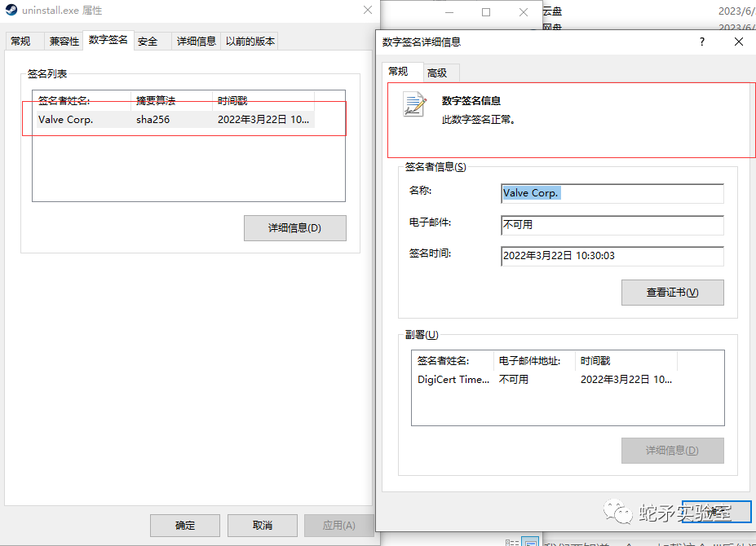756x546 pixels.
Task: Select the Valve Corp. row in signature list
Action: tap(175, 120)
